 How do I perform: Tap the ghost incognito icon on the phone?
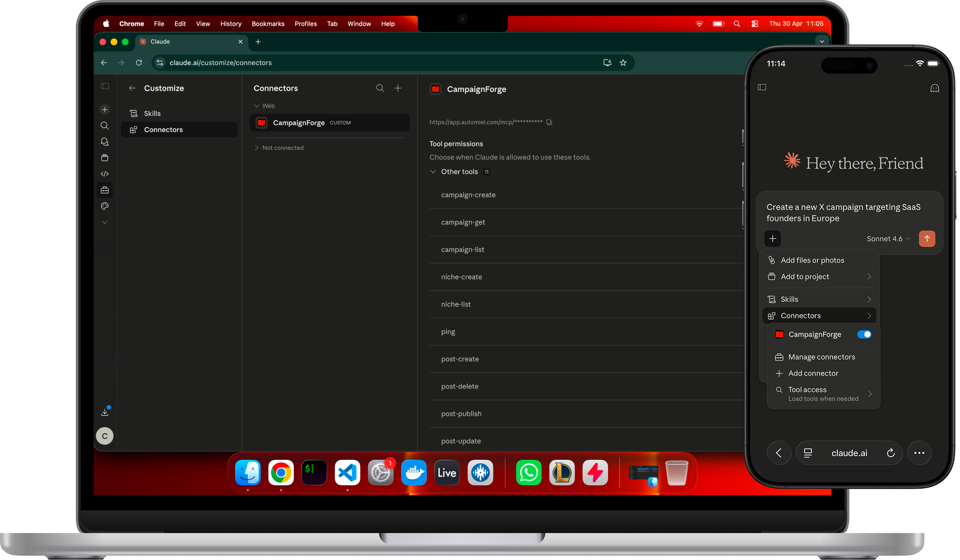[935, 88]
